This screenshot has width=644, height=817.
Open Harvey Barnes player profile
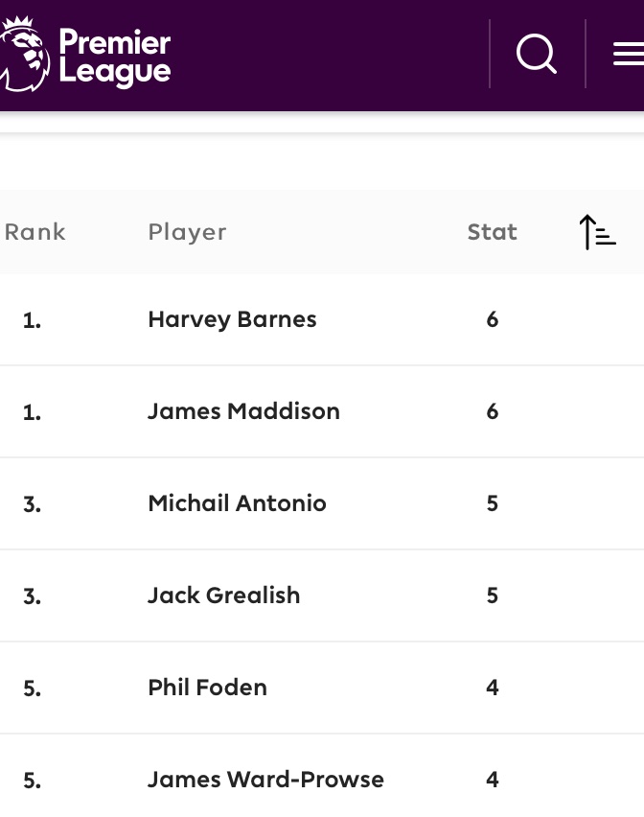(232, 319)
